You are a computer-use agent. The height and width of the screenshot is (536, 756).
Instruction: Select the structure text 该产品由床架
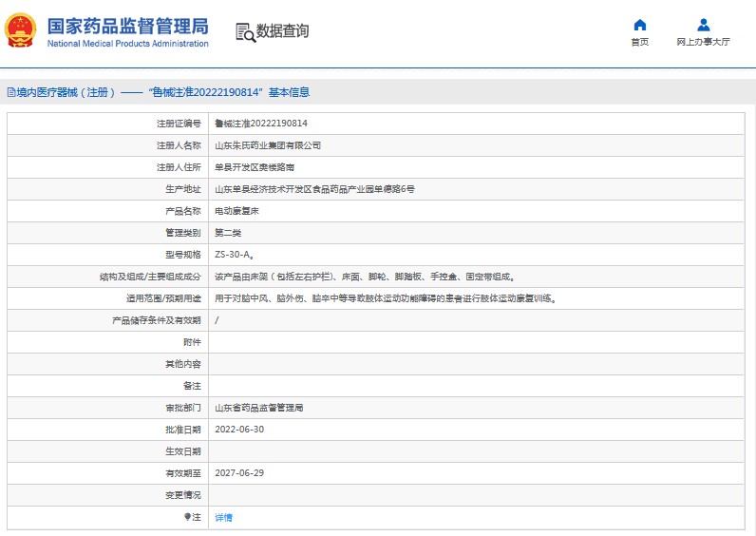pos(365,277)
